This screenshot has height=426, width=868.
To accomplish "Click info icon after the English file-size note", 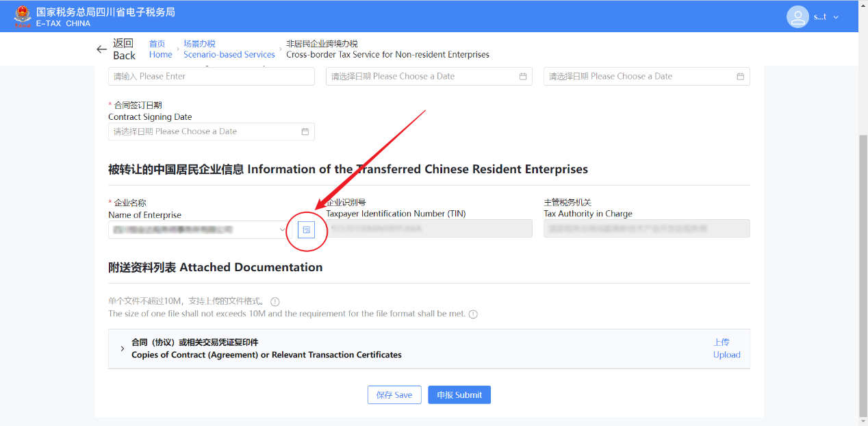I will pyautogui.click(x=473, y=314).
